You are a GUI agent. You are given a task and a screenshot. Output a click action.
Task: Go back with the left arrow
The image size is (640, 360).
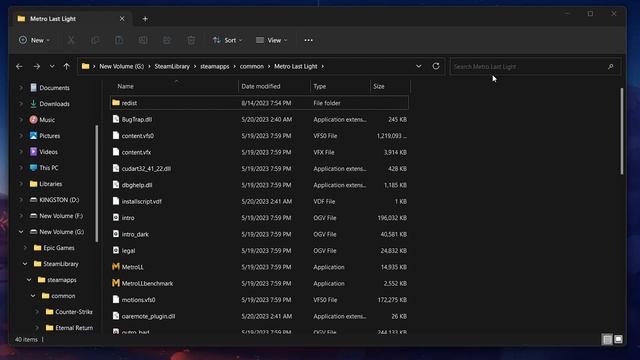(19, 66)
